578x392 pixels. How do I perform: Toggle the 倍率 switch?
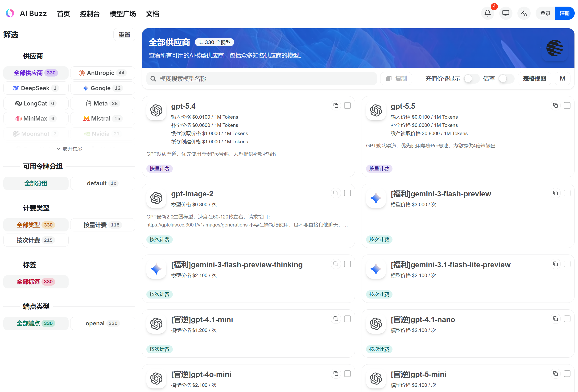pyautogui.click(x=506, y=79)
